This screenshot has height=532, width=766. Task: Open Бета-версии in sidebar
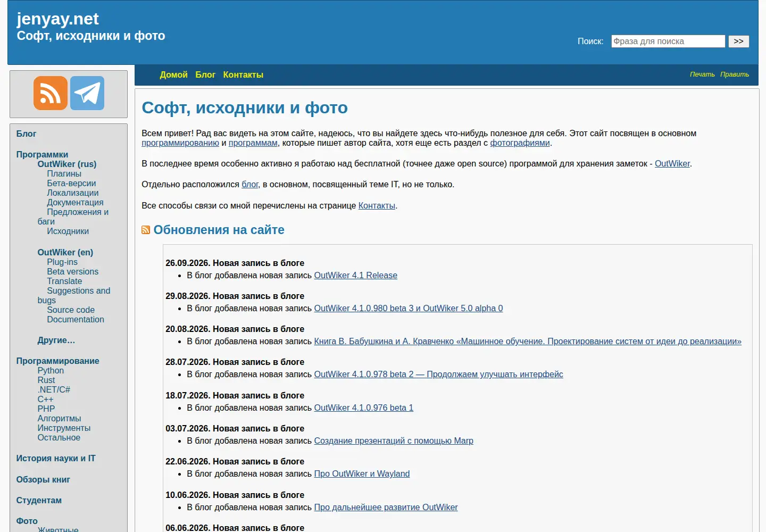(71, 183)
